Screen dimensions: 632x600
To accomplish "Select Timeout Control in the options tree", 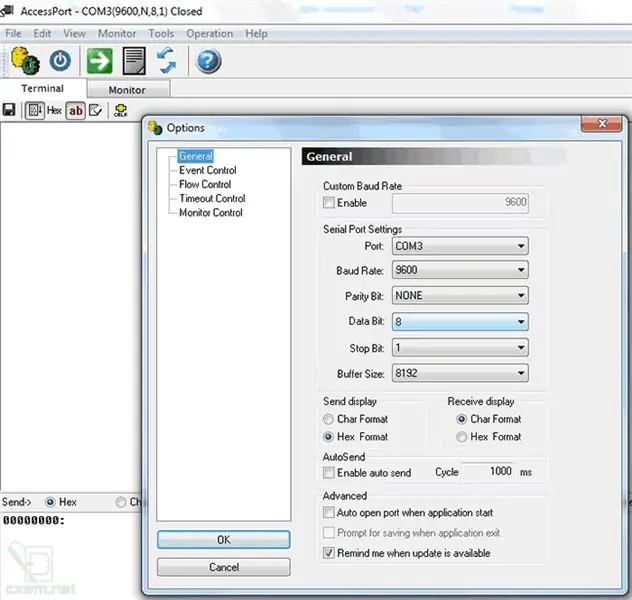I will (212, 198).
